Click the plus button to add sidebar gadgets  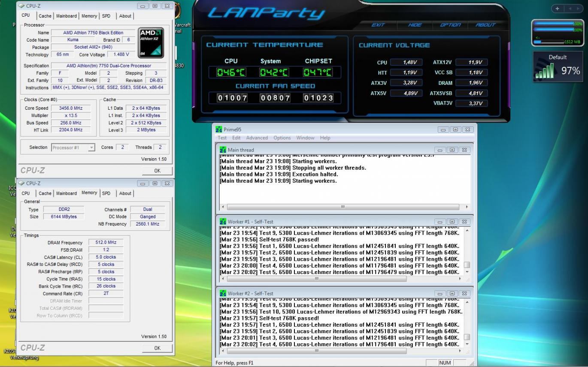(557, 9)
